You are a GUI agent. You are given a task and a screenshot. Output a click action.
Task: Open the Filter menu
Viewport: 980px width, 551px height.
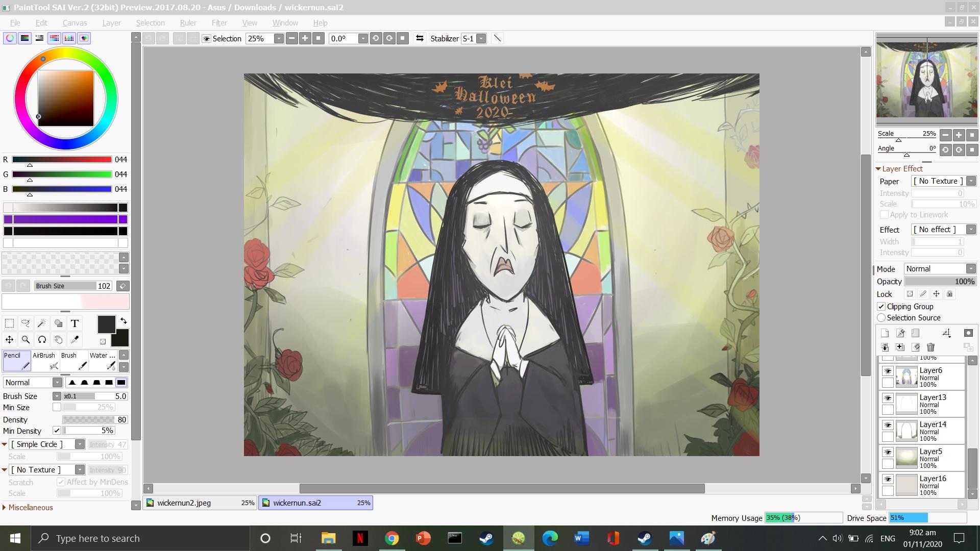pyautogui.click(x=219, y=23)
